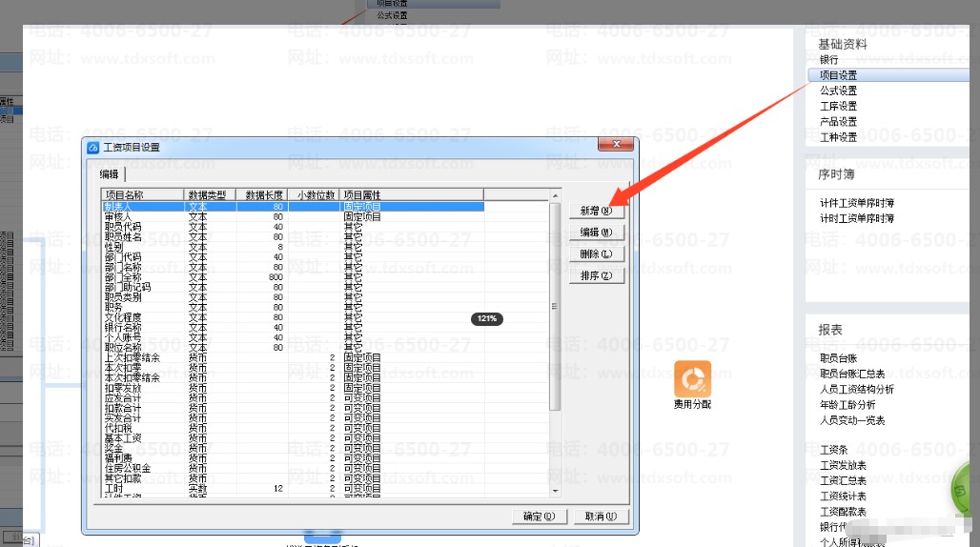
Task: Open 计件工资单序时簿 link
Action: pyautogui.click(x=857, y=203)
